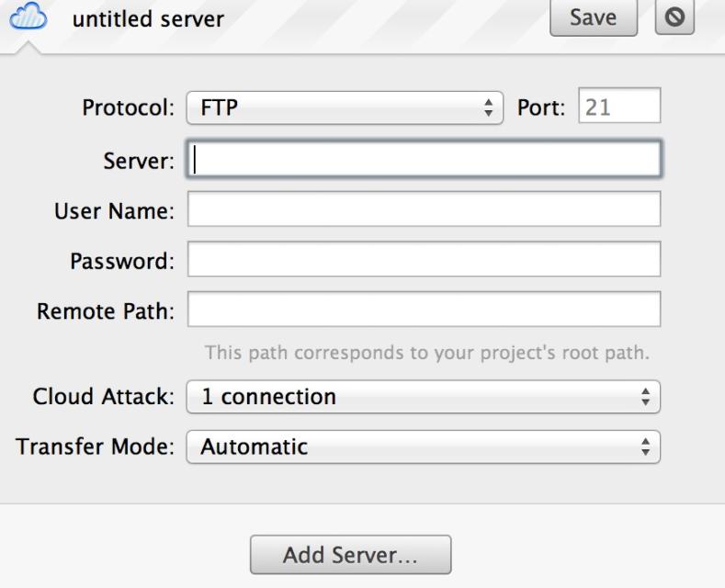Open the Transfer Mode Automatic dropdown
Viewport: 725px width, 588px height.
coord(423,447)
